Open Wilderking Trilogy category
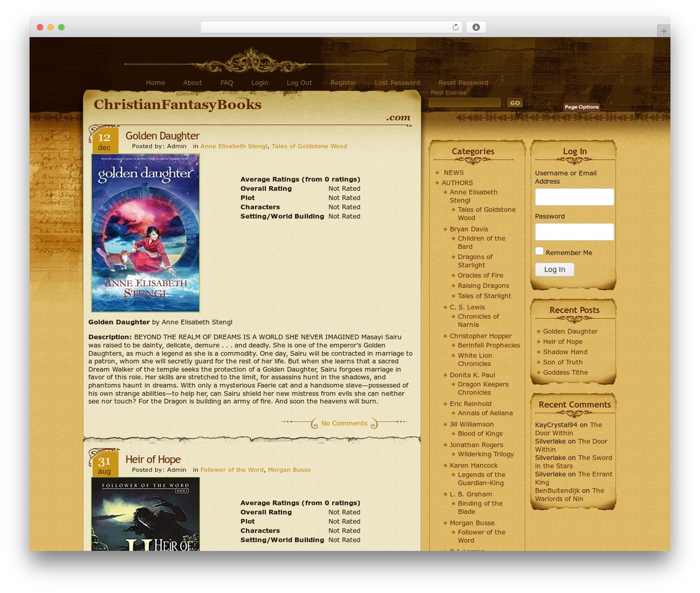This screenshot has height=593, width=700. [486, 454]
